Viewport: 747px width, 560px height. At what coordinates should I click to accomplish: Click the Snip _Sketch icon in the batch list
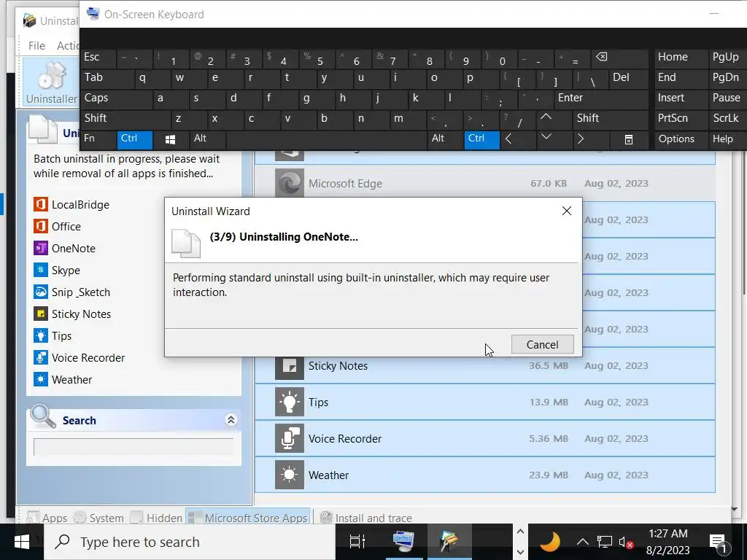(41, 292)
